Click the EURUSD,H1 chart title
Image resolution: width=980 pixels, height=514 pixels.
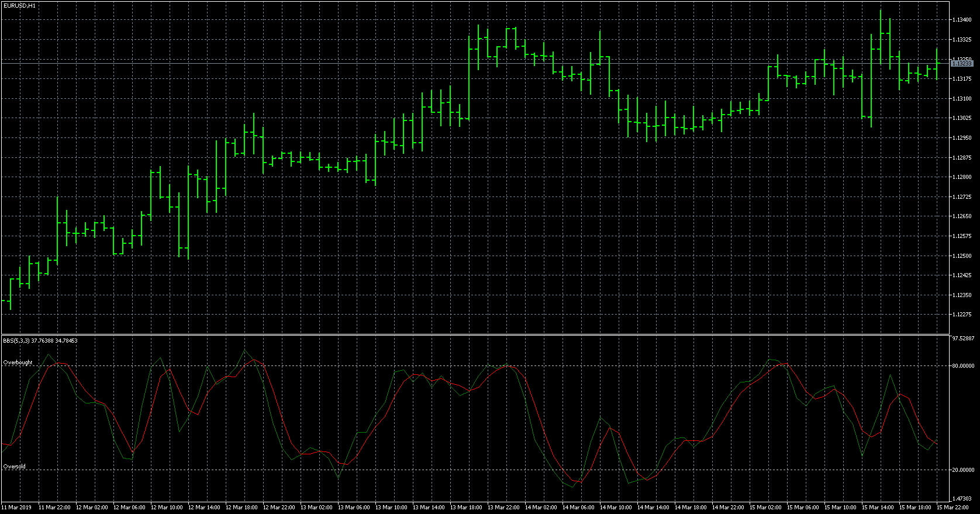click(19, 5)
